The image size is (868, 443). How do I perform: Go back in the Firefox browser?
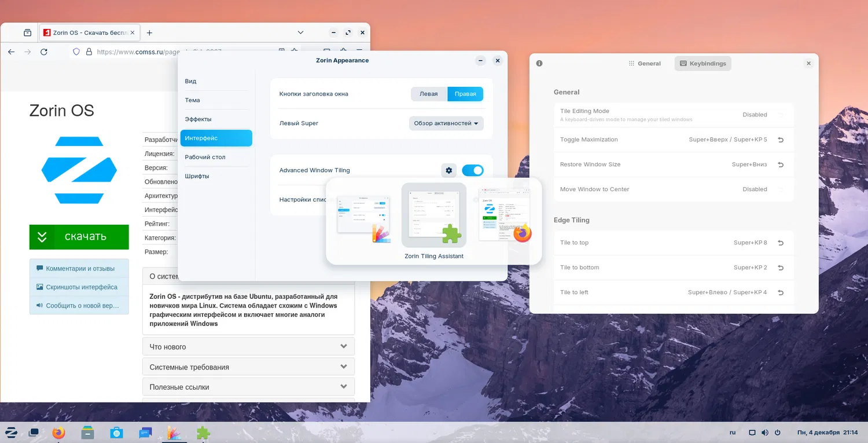(11, 52)
